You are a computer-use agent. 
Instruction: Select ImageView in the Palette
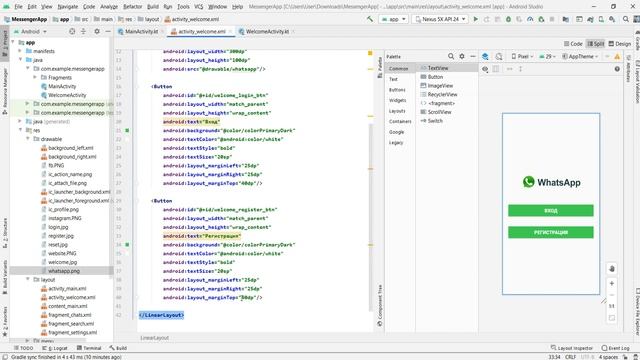(440, 86)
